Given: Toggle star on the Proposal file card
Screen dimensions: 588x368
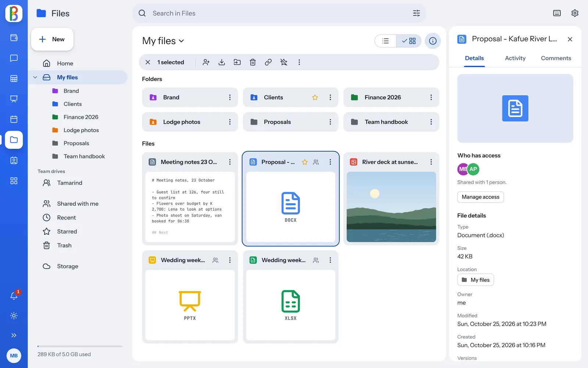Looking at the screenshot, I should coord(305,162).
